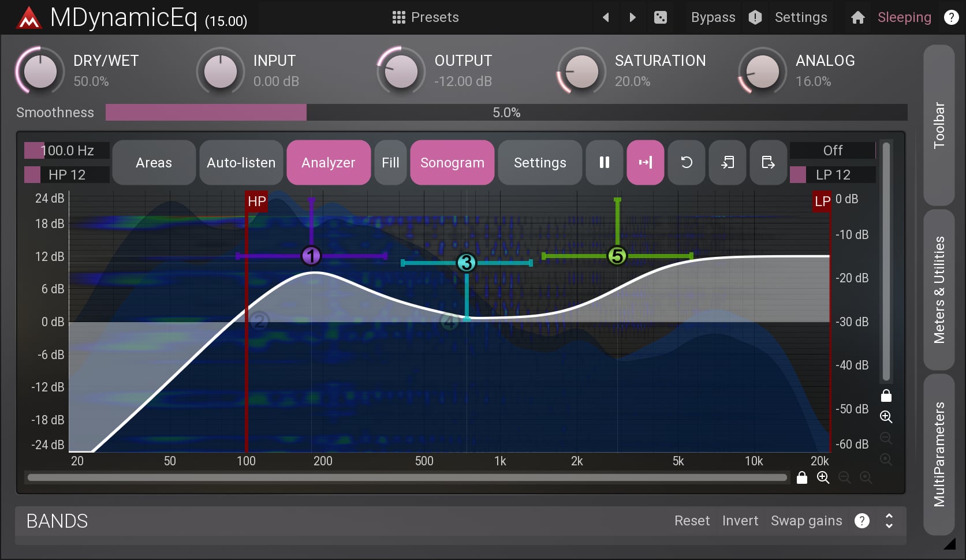The width and height of the screenshot is (966, 560).
Task: Select the LP marker on the graph
Action: (822, 201)
